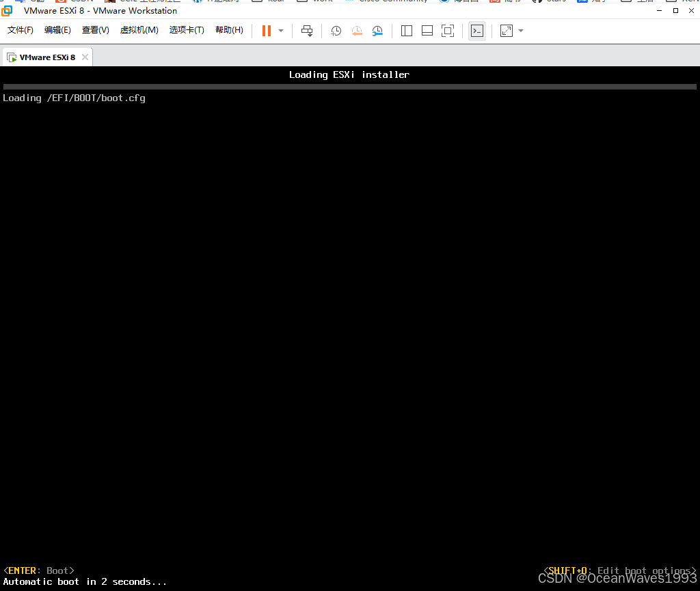Send Ctrl+Alt+Del to the virtual machine
Screen dimensions: 700x591
tap(307, 31)
